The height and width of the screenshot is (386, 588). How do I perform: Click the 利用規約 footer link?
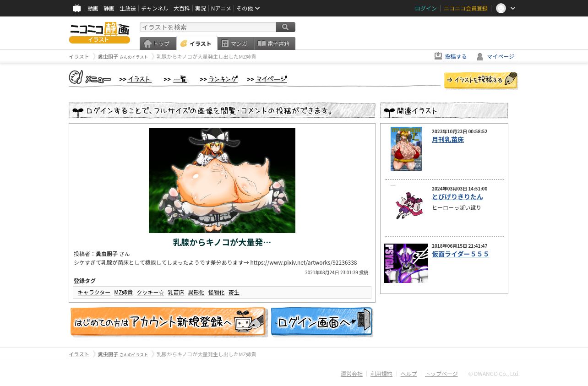[381, 374]
